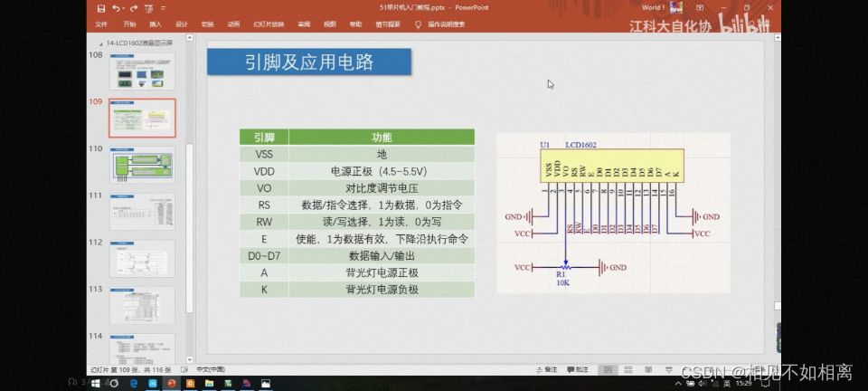Viewport: 868px width, 391px height.
Task: Open the 文件 (File) menu
Action: tap(100, 24)
